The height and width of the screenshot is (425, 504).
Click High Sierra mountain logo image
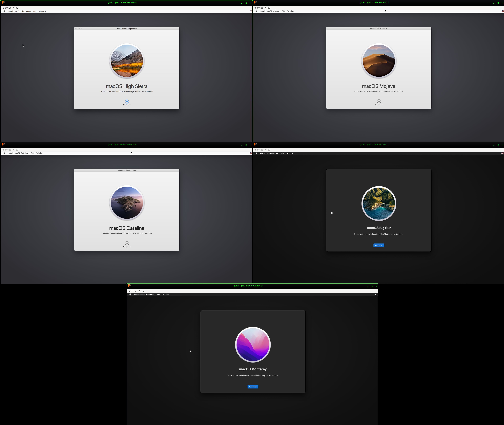(x=127, y=61)
